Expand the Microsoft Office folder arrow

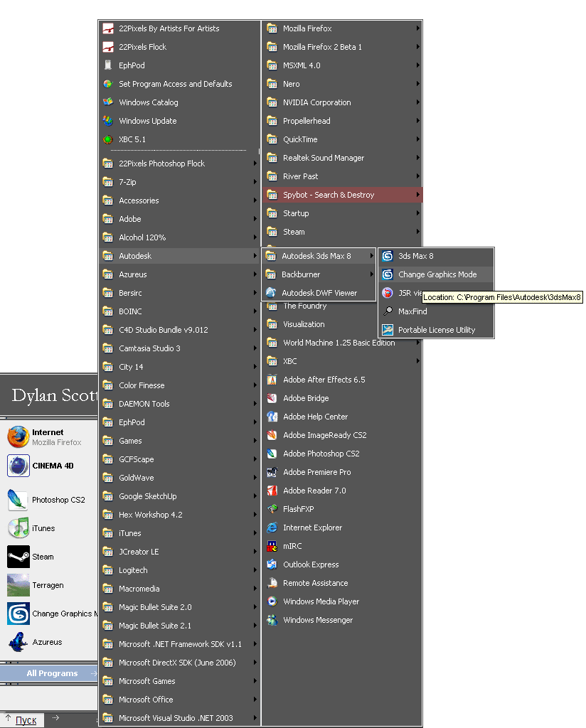(255, 700)
